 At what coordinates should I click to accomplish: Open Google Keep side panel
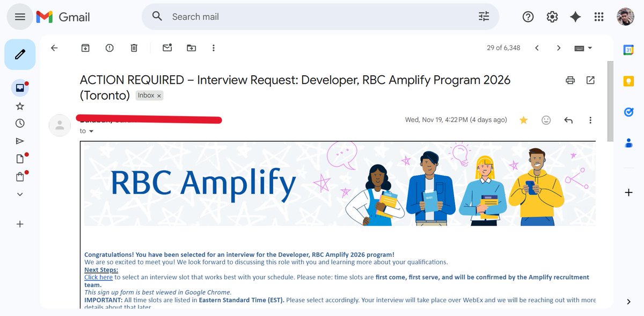coord(628,81)
